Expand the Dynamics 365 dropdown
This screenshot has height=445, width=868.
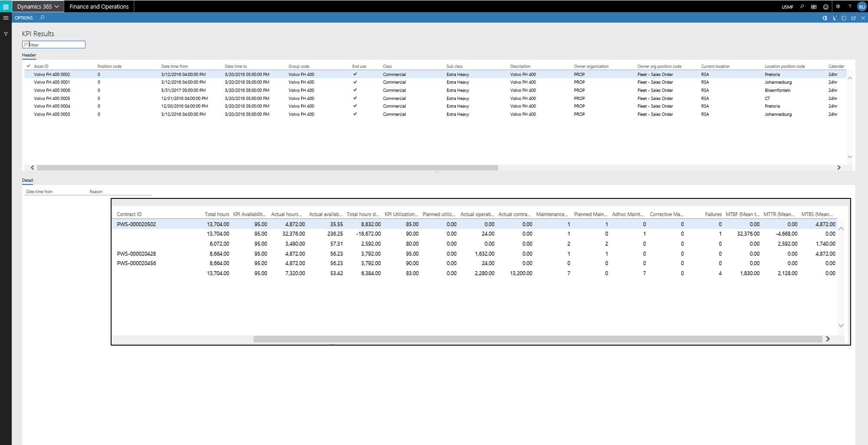click(x=38, y=7)
